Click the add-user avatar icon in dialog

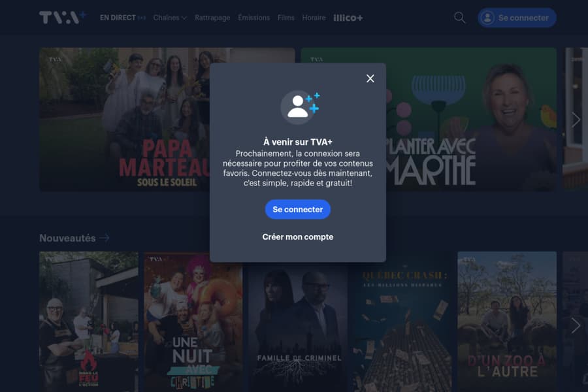pyautogui.click(x=300, y=107)
